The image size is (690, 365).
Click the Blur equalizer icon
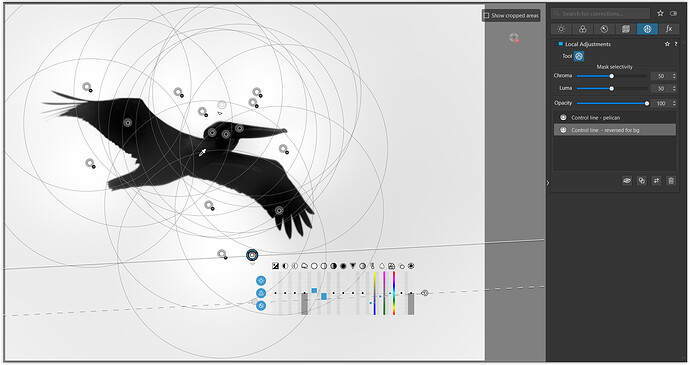[411, 266]
